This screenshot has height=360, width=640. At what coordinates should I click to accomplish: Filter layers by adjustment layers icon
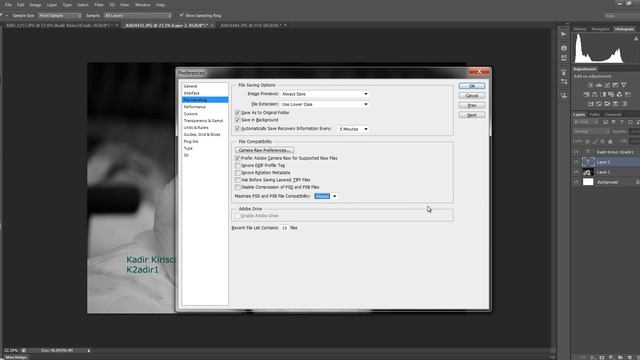614,122
